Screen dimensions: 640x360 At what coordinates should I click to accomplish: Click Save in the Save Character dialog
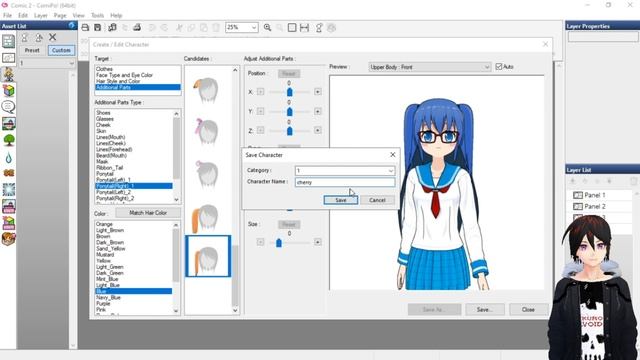click(x=341, y=200)
